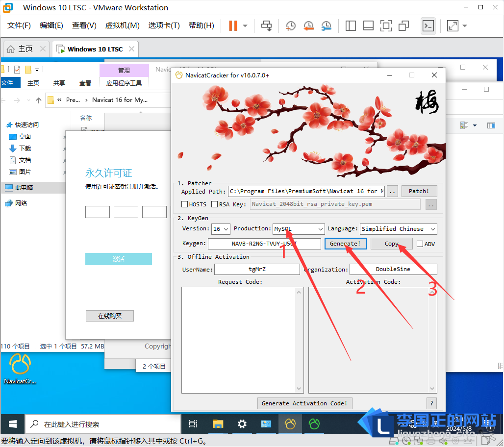Open File Explorer from the taskbar
The height and width of the screenshot is (447, 504).
tap(218, 424)
